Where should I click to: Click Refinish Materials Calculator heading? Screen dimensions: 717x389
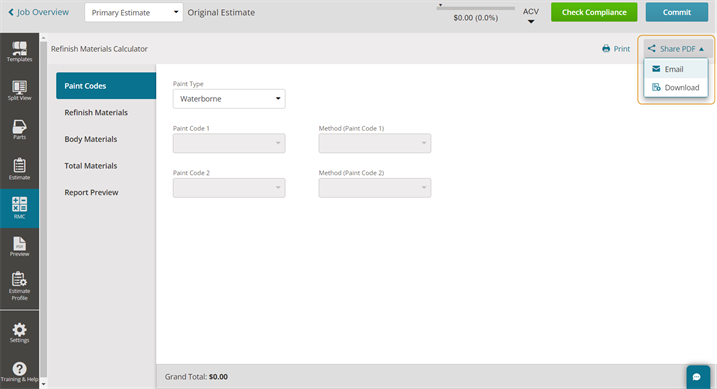[99, 49]
